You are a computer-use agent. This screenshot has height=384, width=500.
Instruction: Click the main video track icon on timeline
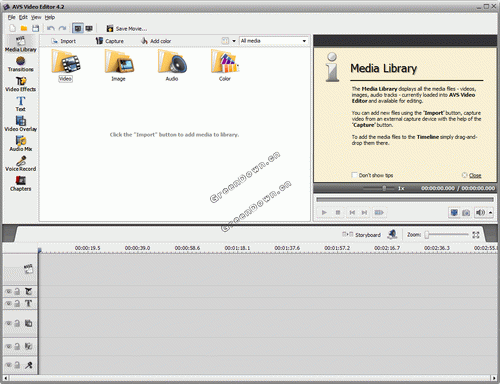(x=28, y=269)
